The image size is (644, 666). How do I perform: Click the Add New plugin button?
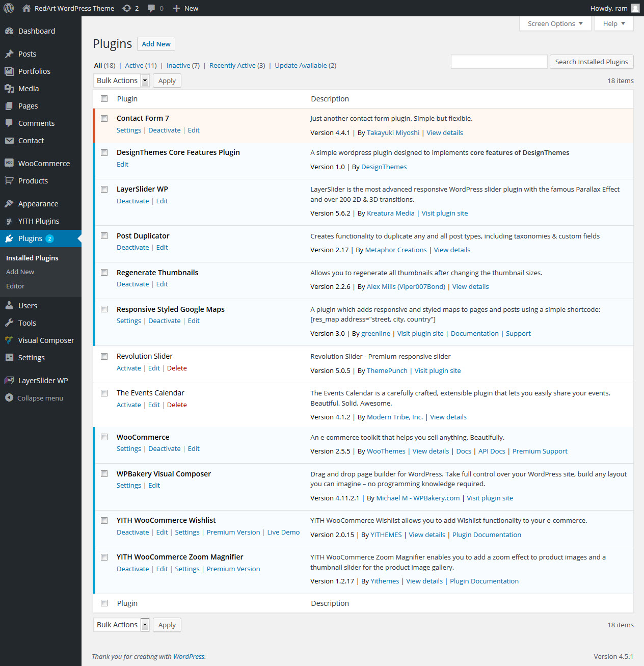[x=156, y=44]
